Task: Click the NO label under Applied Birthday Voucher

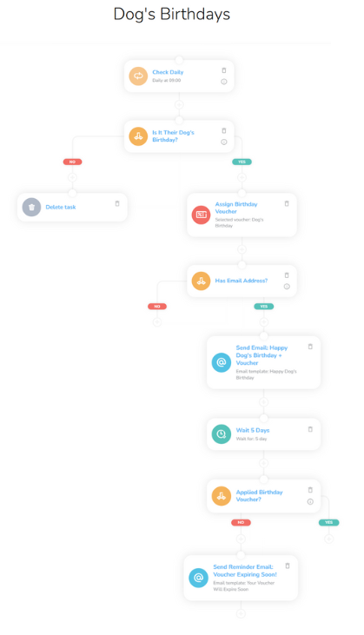Action: tap(241, 522)
